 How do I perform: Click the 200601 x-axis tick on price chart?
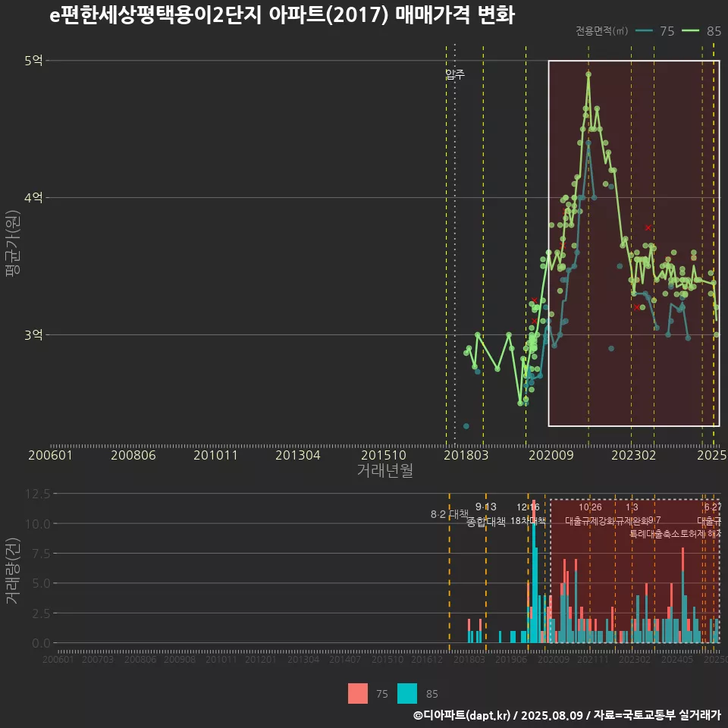pyautogui.click(x=50, y=455)
